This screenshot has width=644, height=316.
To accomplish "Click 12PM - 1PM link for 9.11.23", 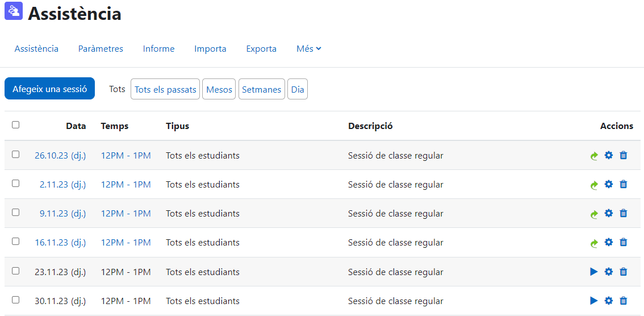I will coord(126,214).
